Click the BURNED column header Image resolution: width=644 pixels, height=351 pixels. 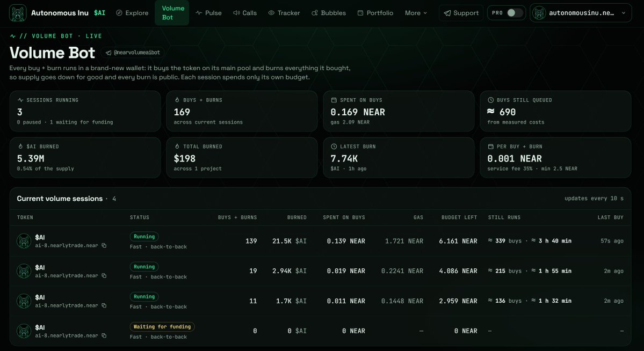[297, 217]
